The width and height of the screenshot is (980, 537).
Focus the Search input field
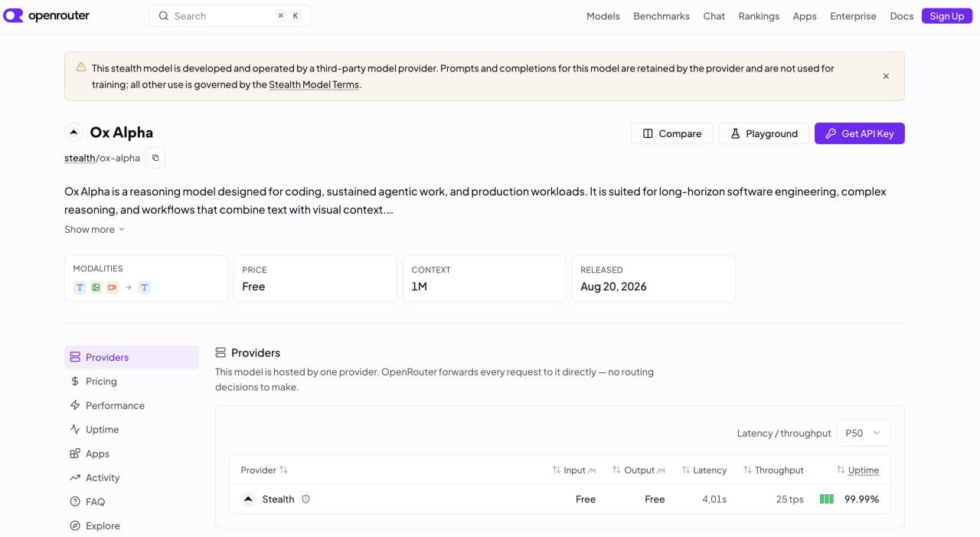[x=230, y=16]
